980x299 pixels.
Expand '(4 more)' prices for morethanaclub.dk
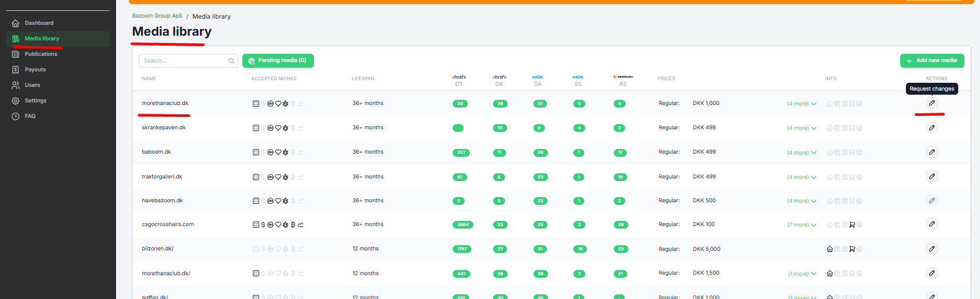(x=801, y=104)
